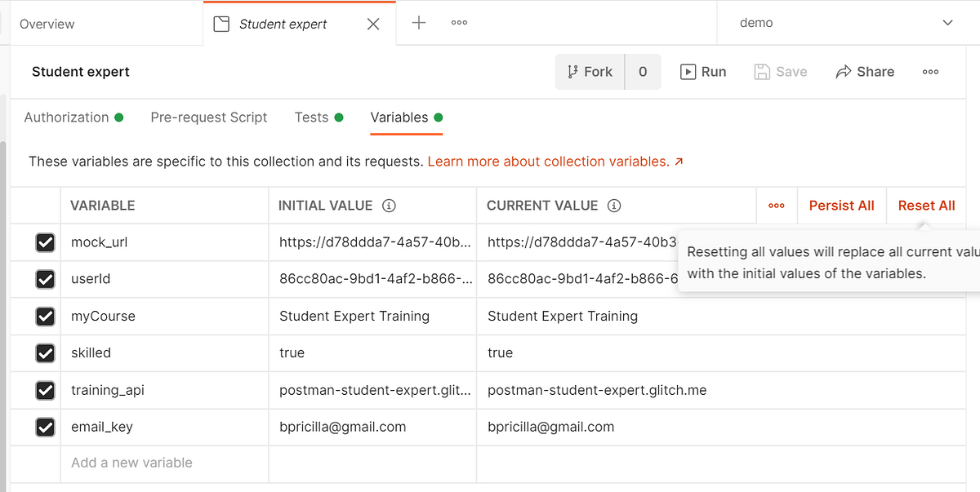Uncheck the email_key variable checkbox

point(45,427)
